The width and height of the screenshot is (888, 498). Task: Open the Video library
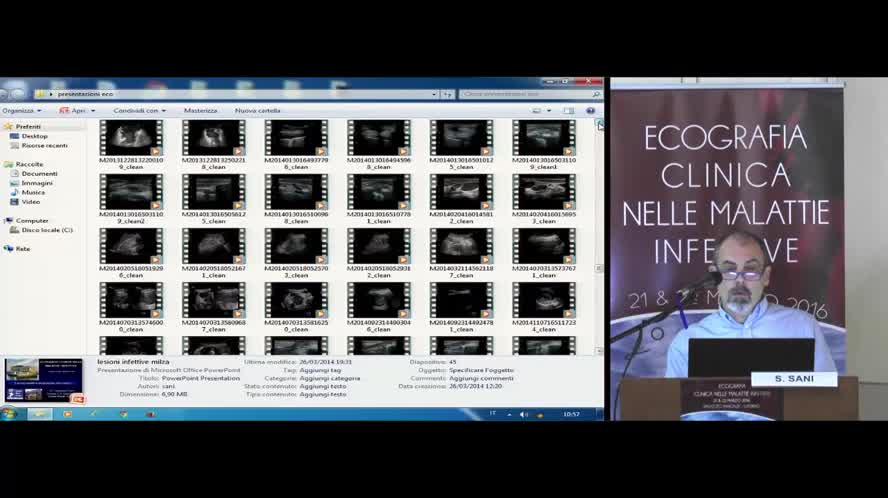[x=31, y=202]
